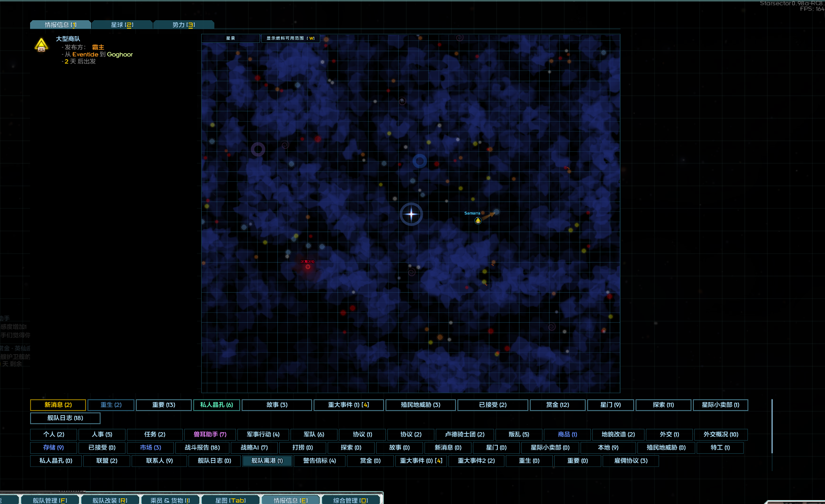Click the red glowing event marker on map
This screenshot has width=825, height=504.
(x=308, y=267)
